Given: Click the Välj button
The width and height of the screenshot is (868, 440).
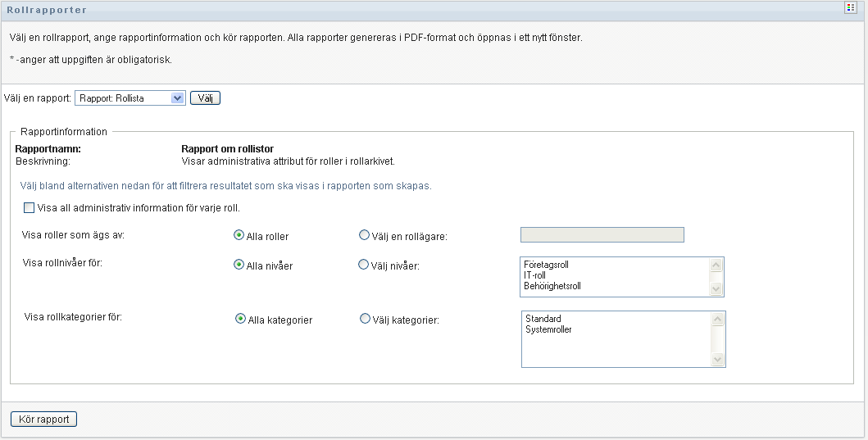Looking at the screenshot, I should click(x=205, y=98).
